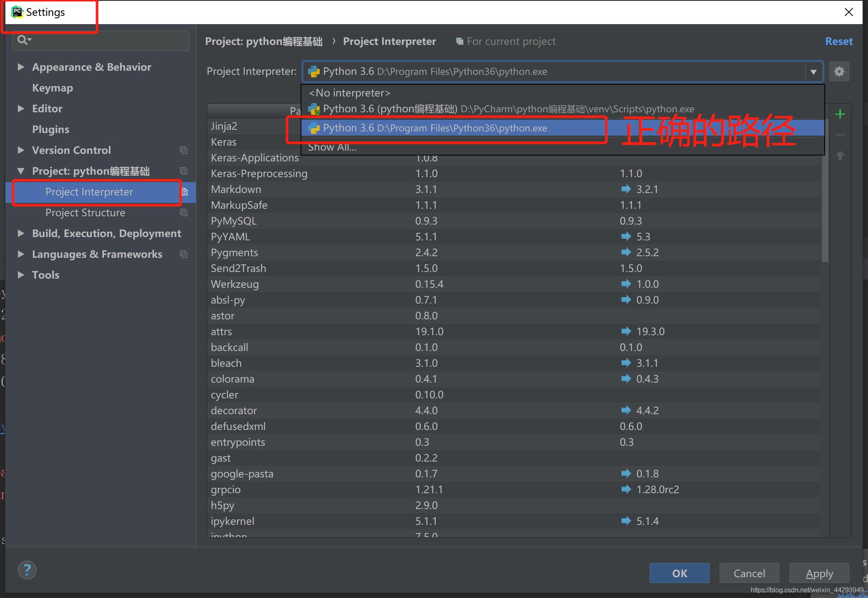Choose Show All... in interpreter list
868x598 pixels.
[563, 147]
